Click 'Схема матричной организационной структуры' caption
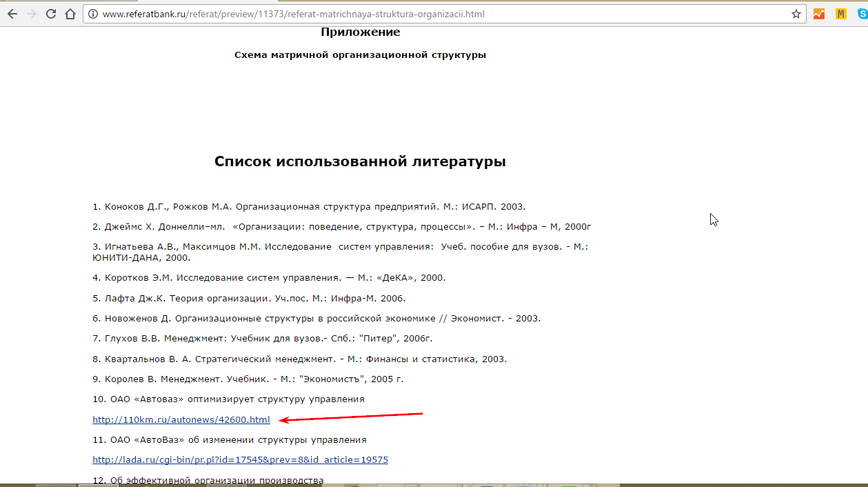The image size is (868, 487). (x=360, y=54)
